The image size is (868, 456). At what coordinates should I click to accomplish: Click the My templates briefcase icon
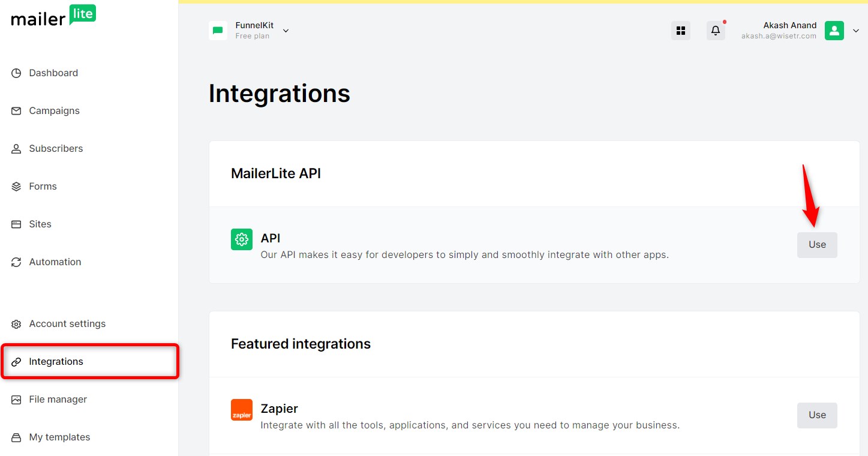pyautogui.click(x=16, y=437)
